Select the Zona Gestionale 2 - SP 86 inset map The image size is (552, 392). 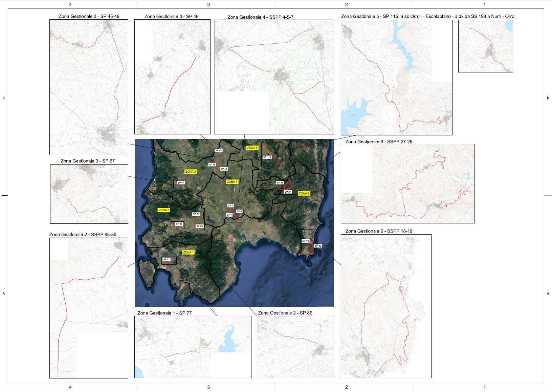[295, 347]
